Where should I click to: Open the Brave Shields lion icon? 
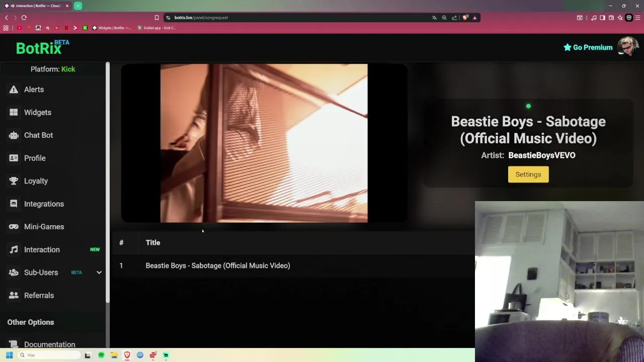(x=465, y=18)
